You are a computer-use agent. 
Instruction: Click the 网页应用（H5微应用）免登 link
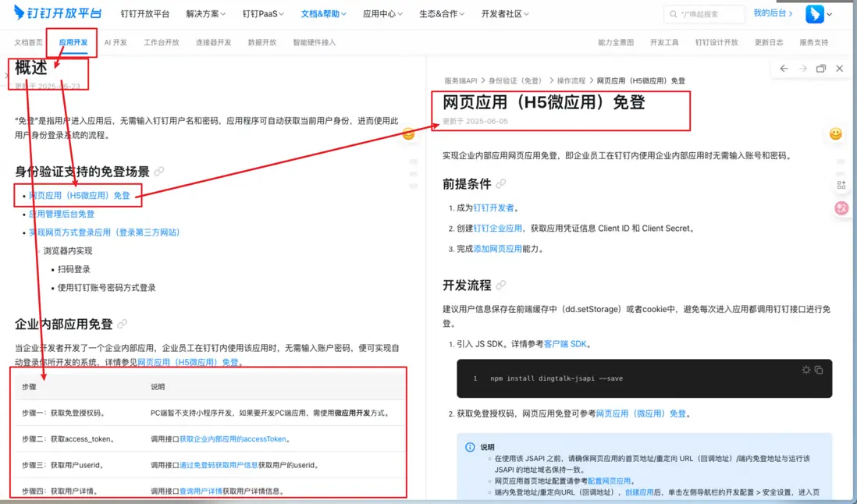[78, 194]
